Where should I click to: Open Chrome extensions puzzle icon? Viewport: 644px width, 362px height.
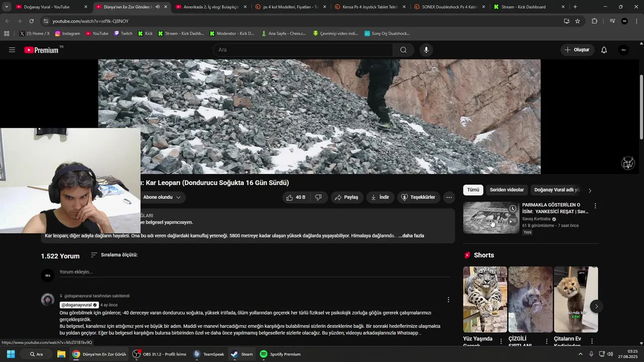(x=595, y=21)
